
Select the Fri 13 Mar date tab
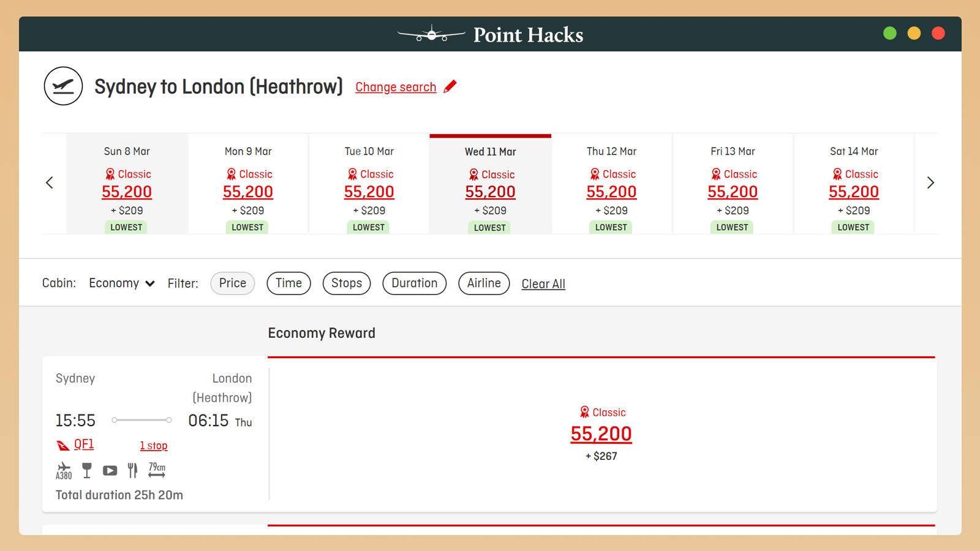733,184
